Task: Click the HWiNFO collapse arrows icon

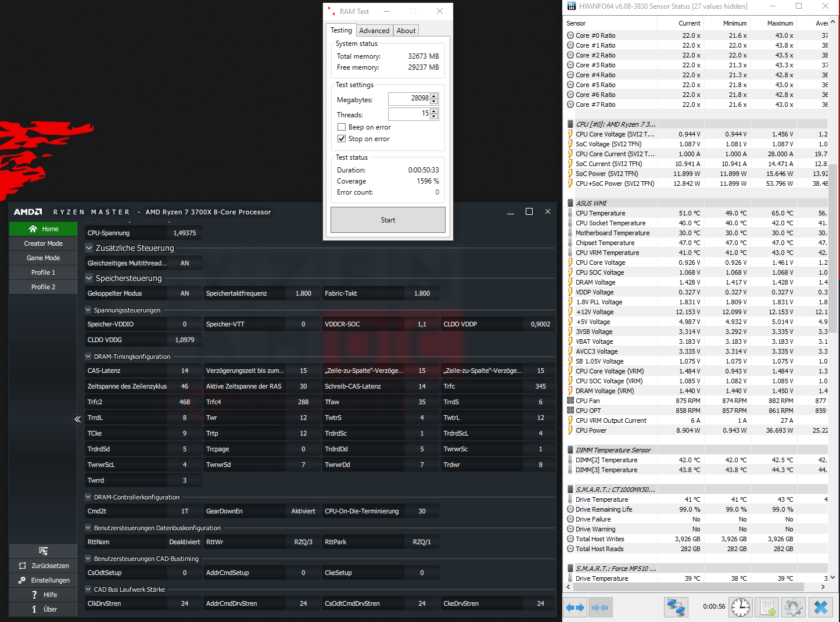Action: (x=600, y=607)
